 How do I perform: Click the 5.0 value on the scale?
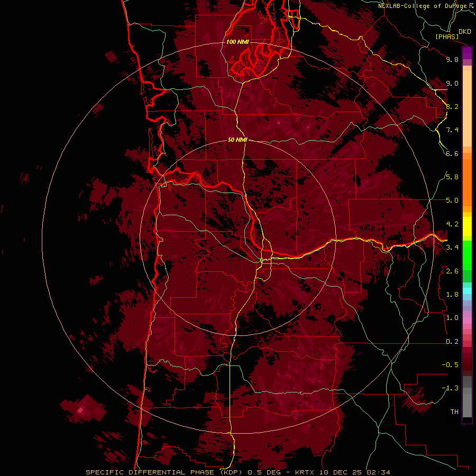(x=452, y=200)
